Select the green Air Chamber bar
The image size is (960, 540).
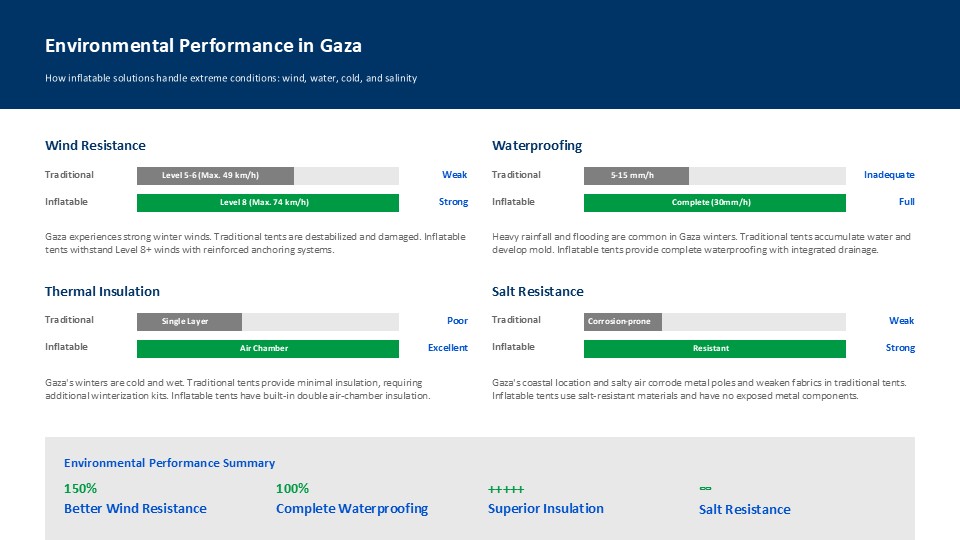point(267,349)
